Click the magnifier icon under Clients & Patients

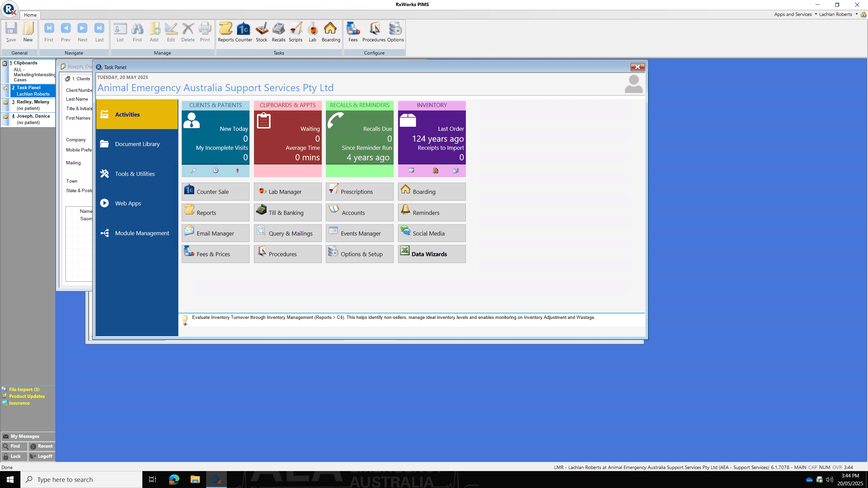pos(193,170)
